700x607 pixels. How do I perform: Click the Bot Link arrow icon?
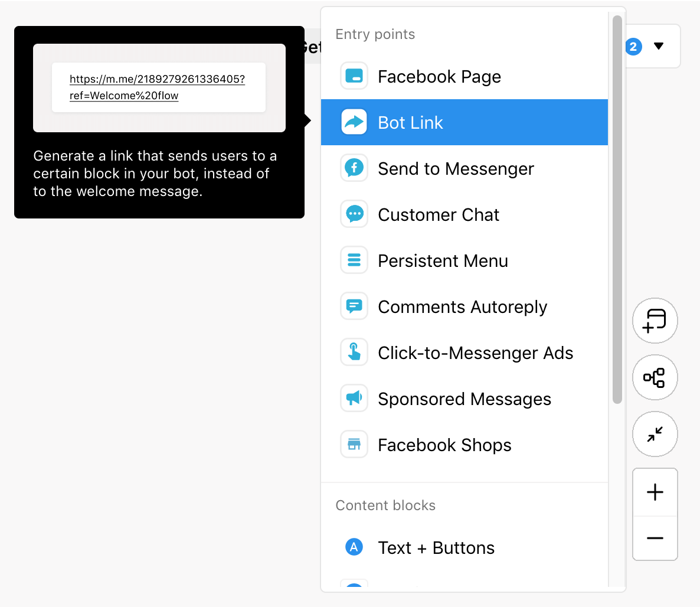[354, 122]
